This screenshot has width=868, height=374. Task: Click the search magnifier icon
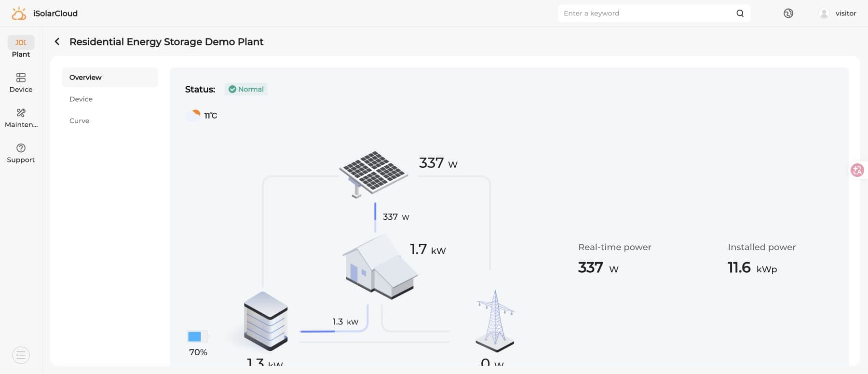click(x=740, y=13)
